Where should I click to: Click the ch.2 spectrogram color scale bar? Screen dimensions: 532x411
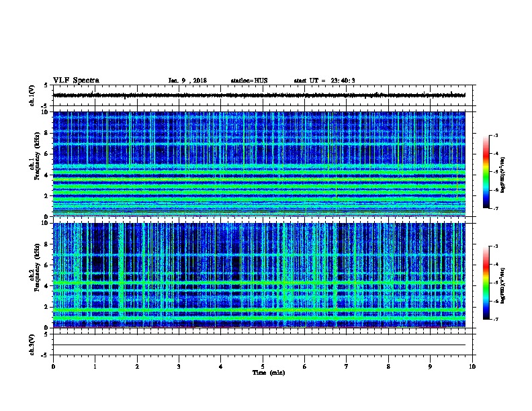point(486,283)
